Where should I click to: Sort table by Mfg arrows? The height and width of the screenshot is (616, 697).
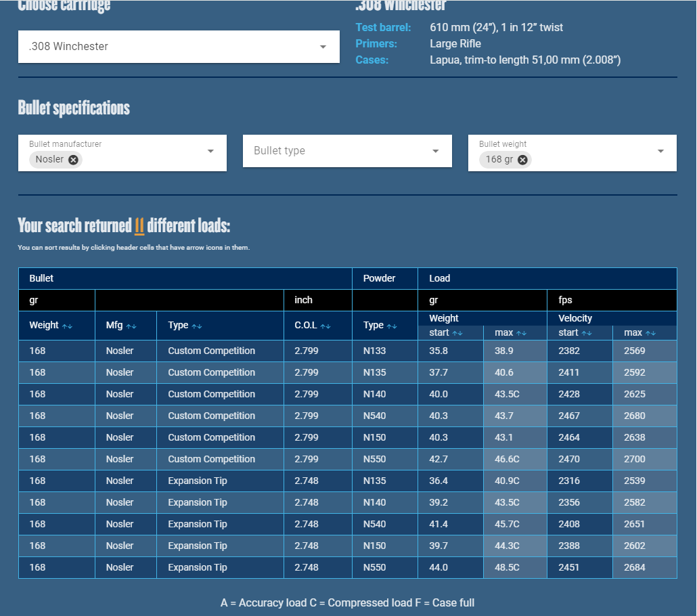pos(131,326)
